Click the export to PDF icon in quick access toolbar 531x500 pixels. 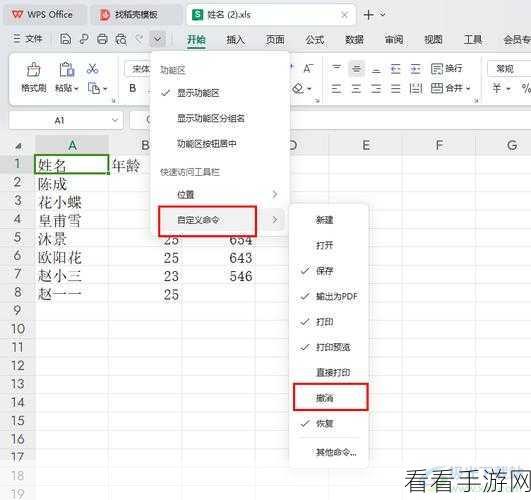coord(84,40)
